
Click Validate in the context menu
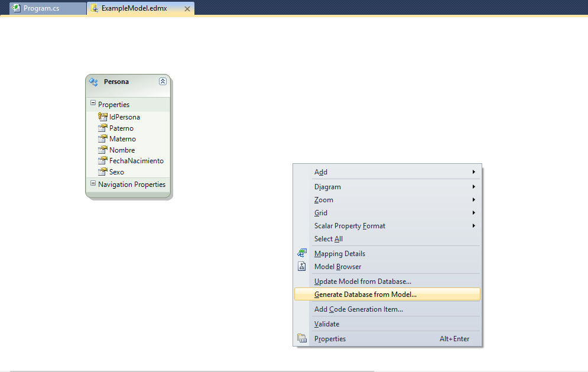(x=327, y=324)
